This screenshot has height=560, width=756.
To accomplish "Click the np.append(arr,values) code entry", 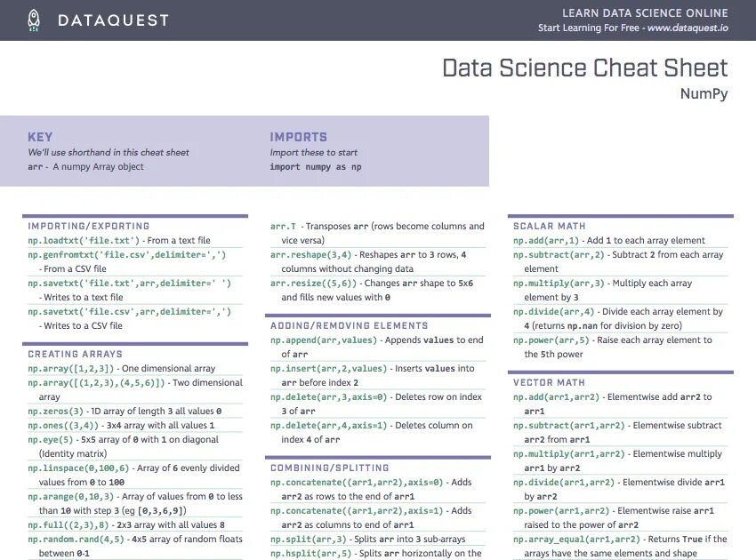I will 325,340.
